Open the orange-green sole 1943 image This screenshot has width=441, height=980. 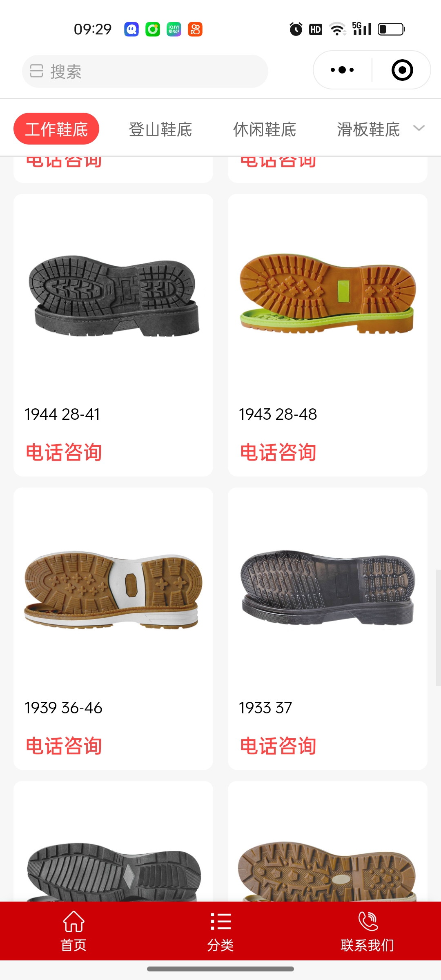[x=328, y=294]
